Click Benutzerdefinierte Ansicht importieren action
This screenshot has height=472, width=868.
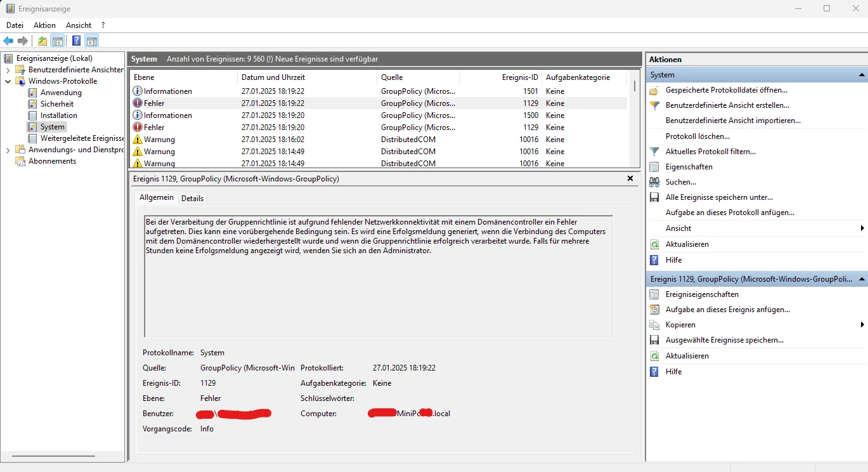click(x=733, y=121)
